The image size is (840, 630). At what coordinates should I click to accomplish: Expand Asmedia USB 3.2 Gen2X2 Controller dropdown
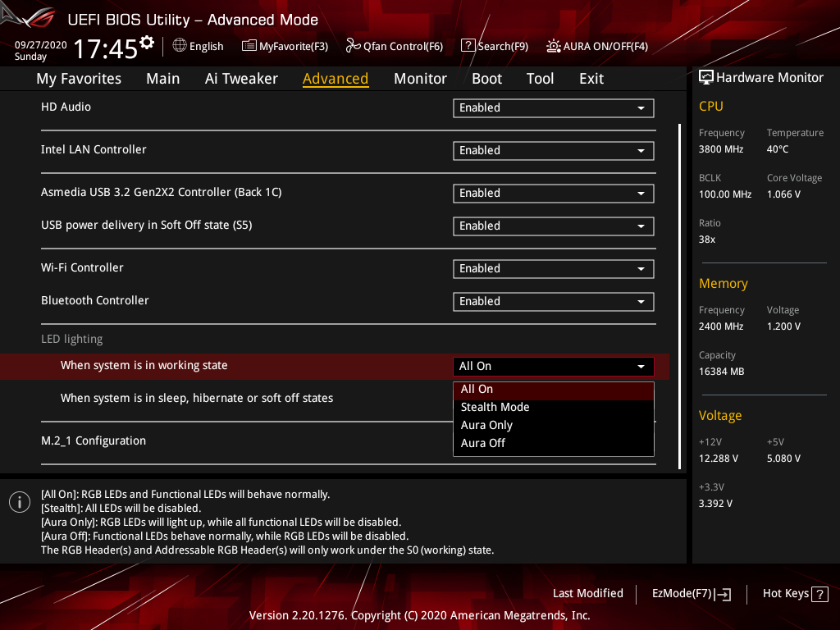pyautogui.click(x=554, y=194)
